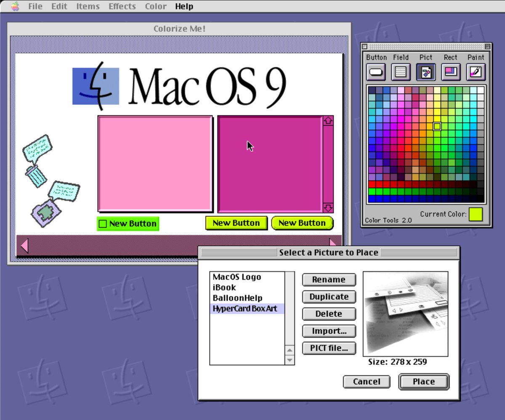Click the scroll up arrow of magenta field

click(x=328, y=121)
